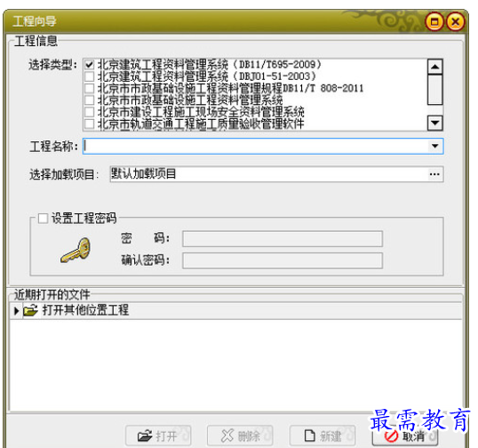Image resolution: width=478 pixels, height=448 pixels.
Task: Click the 打开 button
Action: coord(158,436)
